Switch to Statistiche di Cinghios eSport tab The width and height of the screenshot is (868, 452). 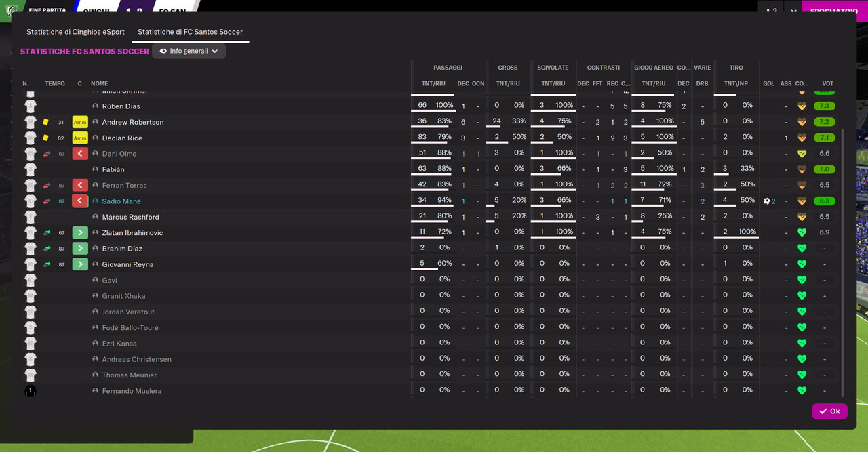pos(75,32)
